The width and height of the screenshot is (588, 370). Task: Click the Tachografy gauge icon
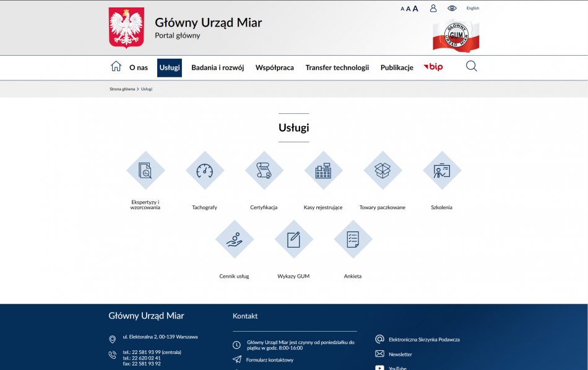click(x=204, y=170)
